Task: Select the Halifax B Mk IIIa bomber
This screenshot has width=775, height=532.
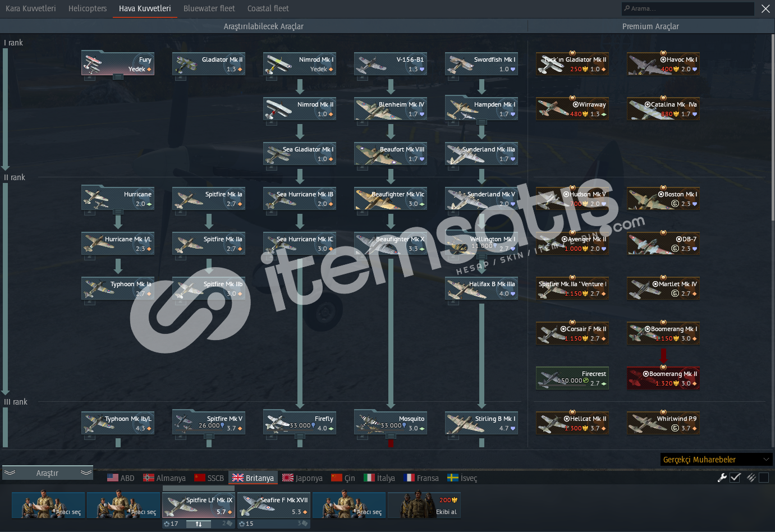Action: (x=481, y=288)
